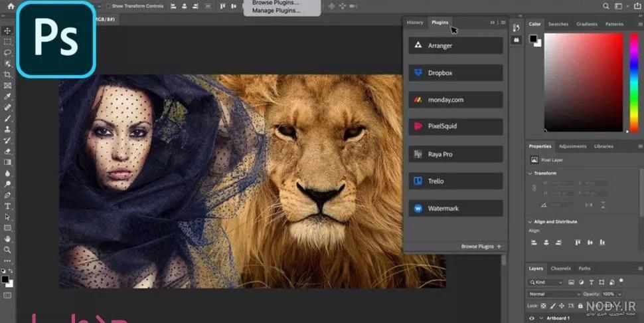Toggle Show Transform Controls checkbox
Screen dimensions: 644x323
(108, 6)
